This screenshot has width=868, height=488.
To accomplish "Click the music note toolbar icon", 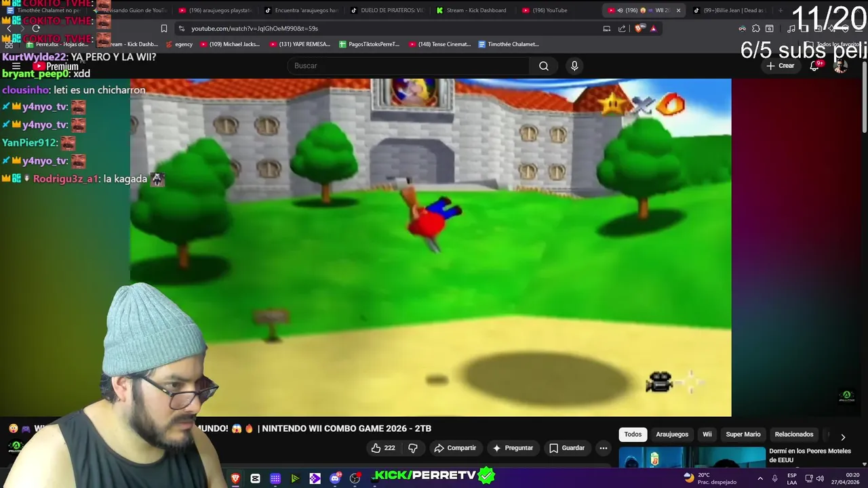I will coord(791,28).
